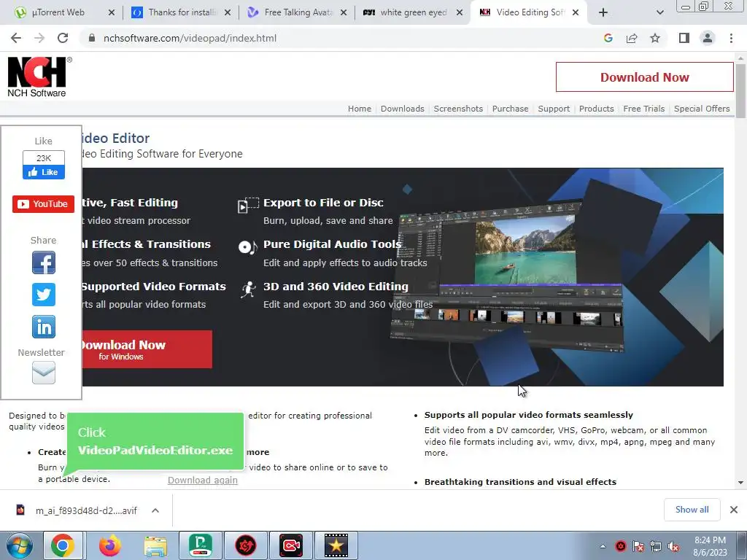This screenshot has width=747, height=560.
Task: Open Chrome from the taskbar
Action: coord(63,545)
